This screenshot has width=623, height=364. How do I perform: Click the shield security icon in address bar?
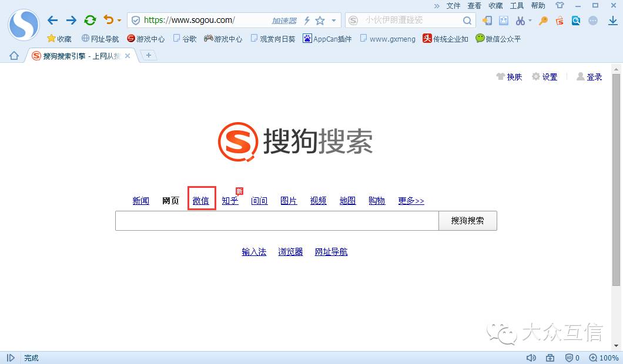pyautogui.click(x=136, y=20)
